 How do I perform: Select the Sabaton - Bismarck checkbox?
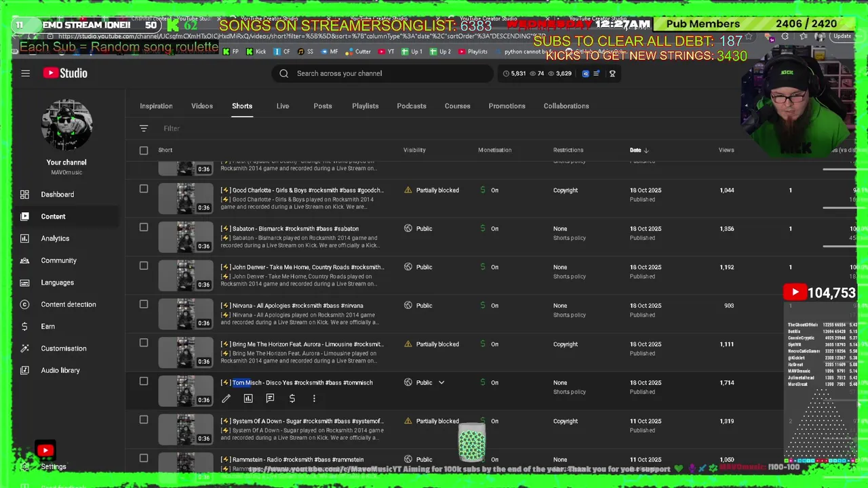tap(144, 228)
